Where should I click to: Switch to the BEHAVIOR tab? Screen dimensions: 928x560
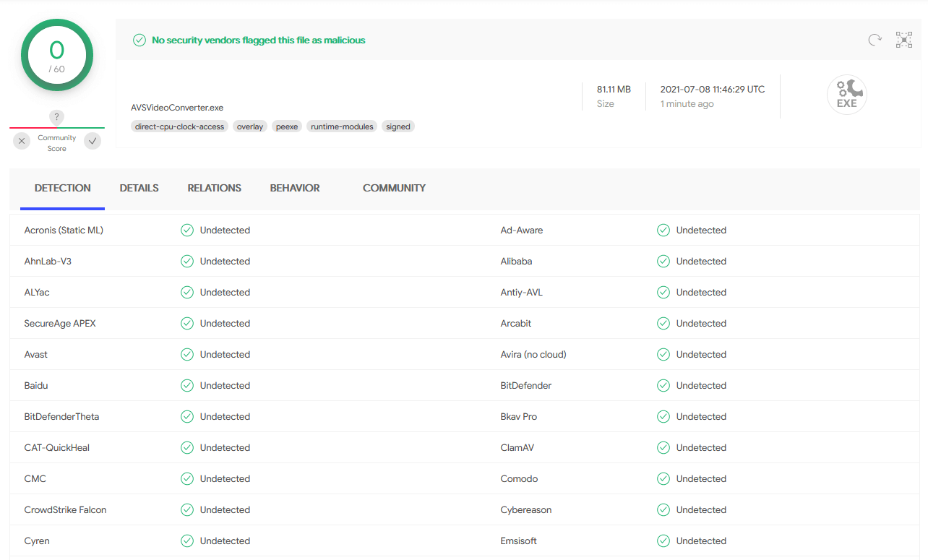295,188
